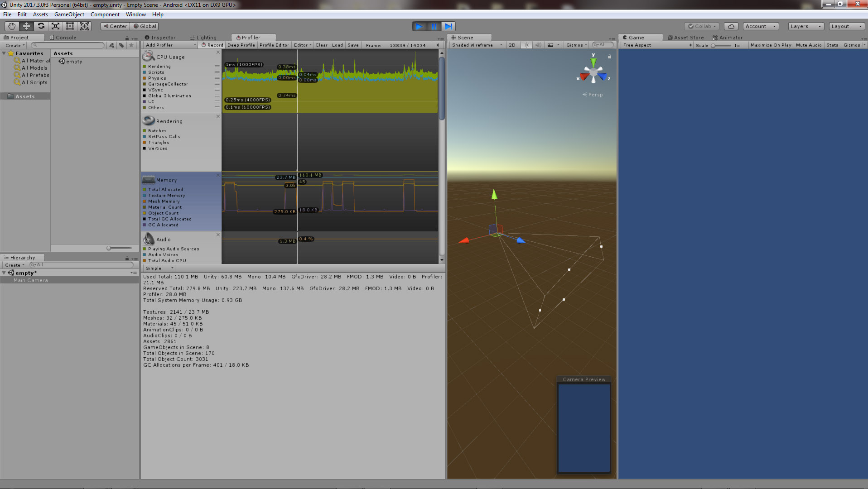Click the scene gizmo lock icon
Image resolution: width=868 pixels, height=489 pixels.
click(609, 57)
